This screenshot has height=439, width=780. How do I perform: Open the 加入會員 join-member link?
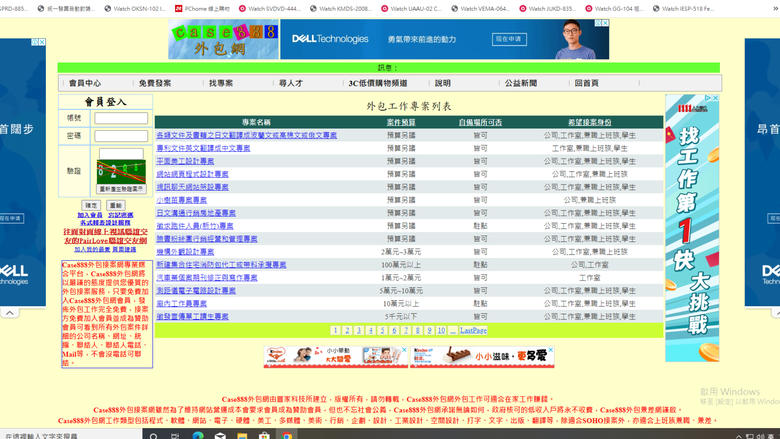coord(90,215)
